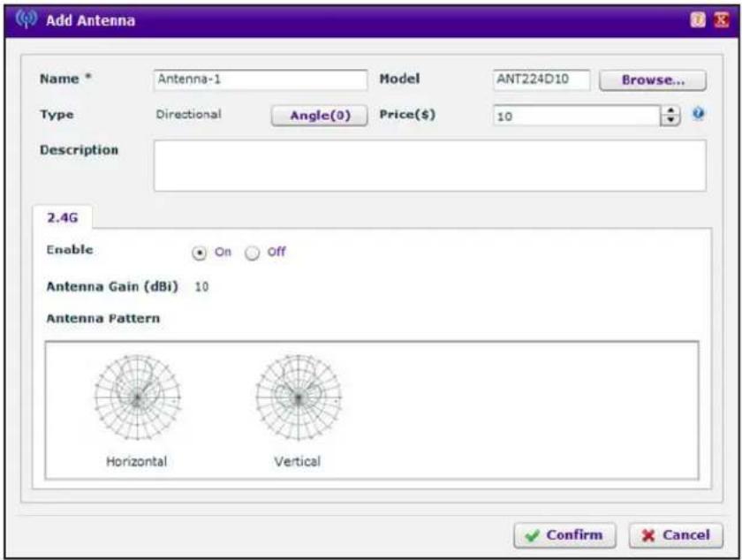
Task: Click the Directional type text
Action: (188, 114)
